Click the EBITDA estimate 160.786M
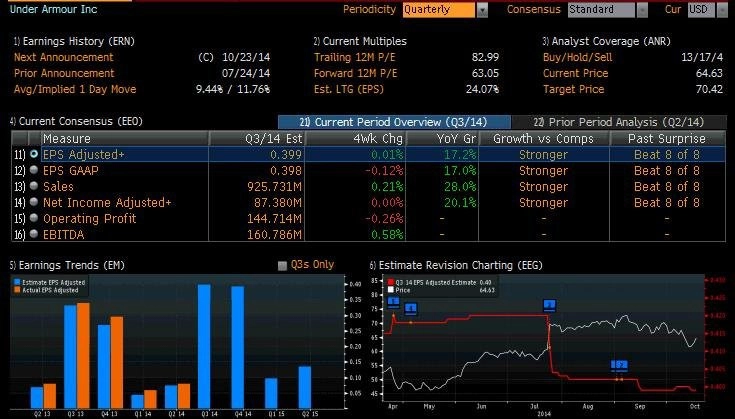This screenshot has height=419, width=735. coord(275,234)
